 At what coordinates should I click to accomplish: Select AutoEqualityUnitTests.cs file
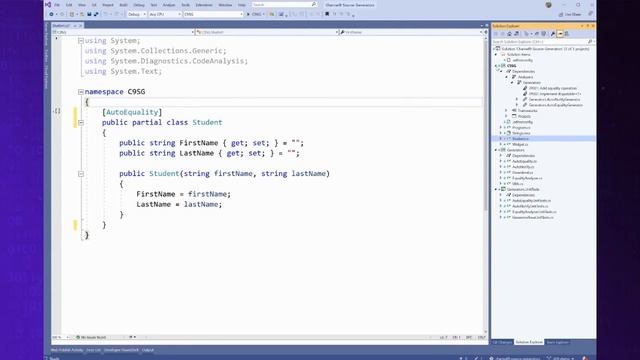(x=531, y=200)
